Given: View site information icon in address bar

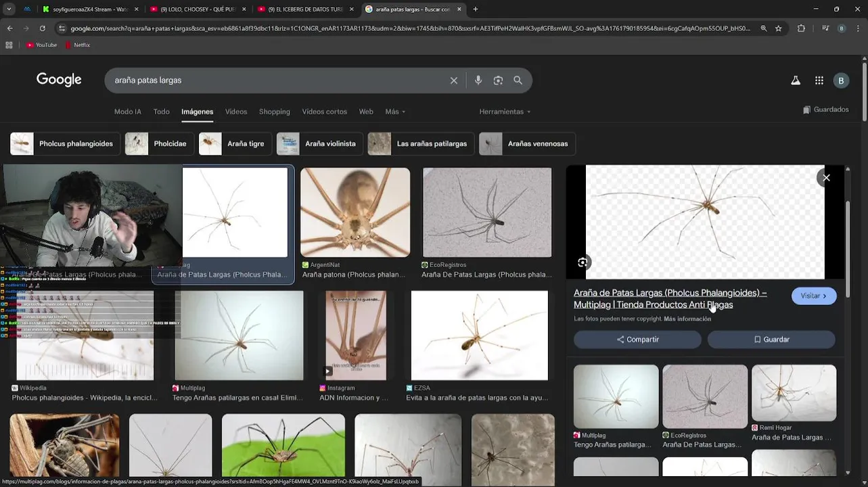Looking at the screenshot, I should pos(62,28).
